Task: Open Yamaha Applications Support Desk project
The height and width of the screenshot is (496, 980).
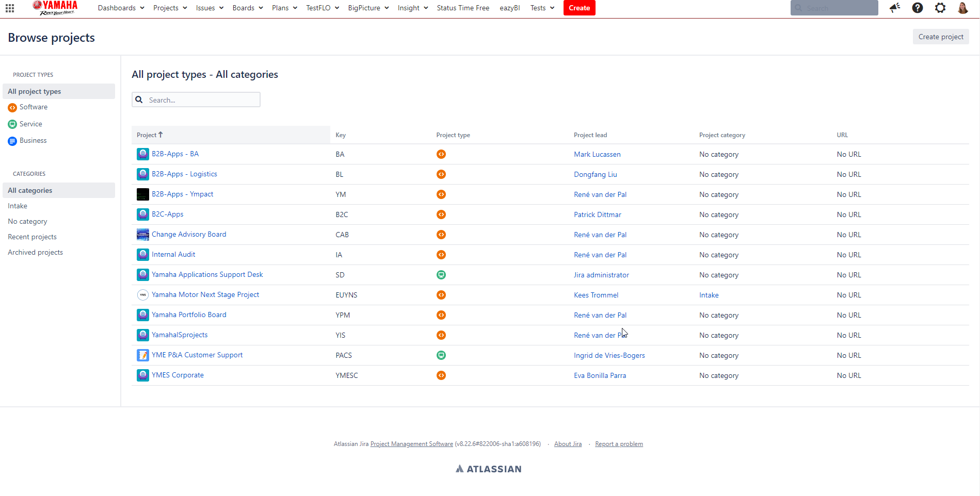Action: [x=207, y=274]
